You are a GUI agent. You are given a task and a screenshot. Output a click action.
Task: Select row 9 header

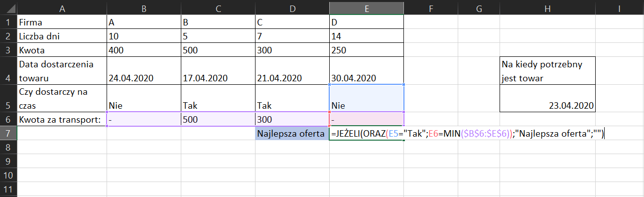point(8,162)
